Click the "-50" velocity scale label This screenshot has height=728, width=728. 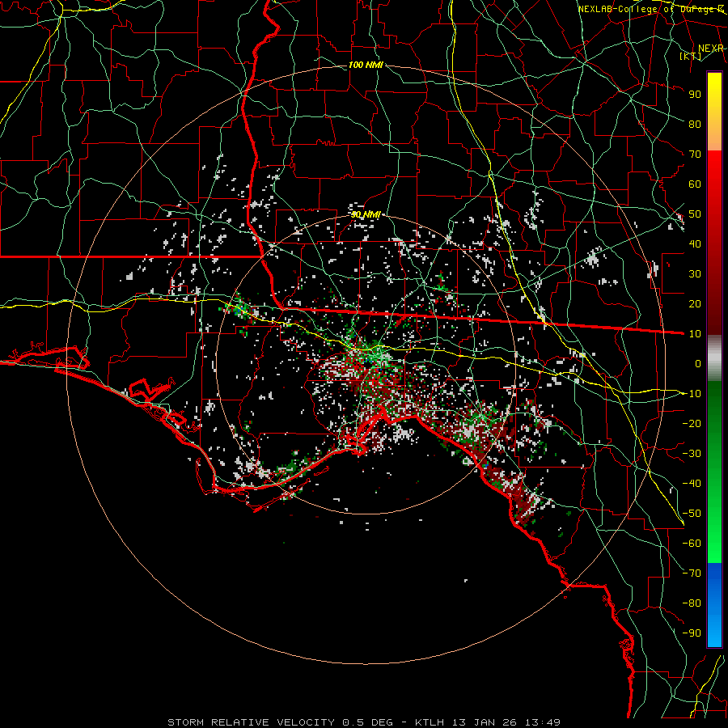point(692,513)
